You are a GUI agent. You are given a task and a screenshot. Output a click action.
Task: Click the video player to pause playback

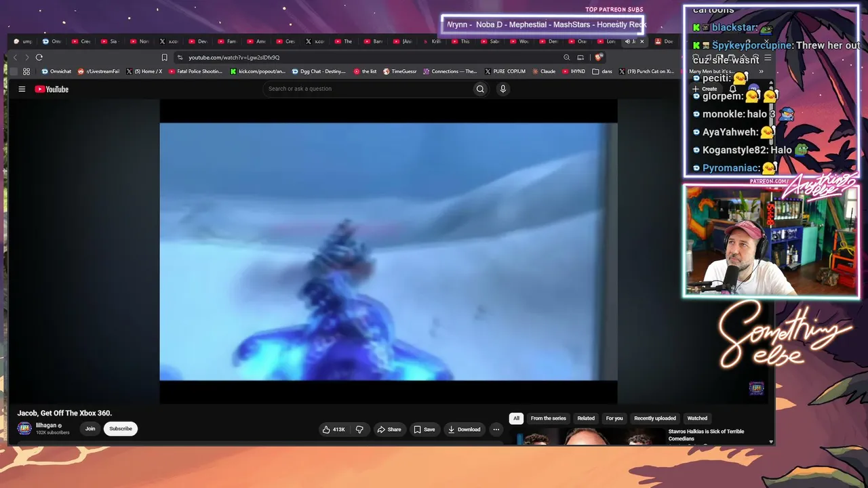[389, 251]
